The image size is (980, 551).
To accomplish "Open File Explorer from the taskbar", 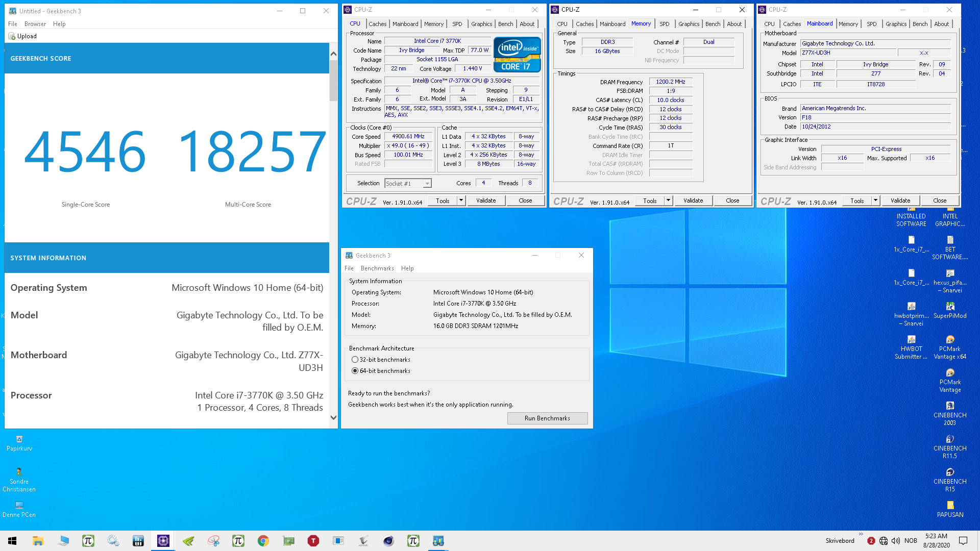I will 38,541.
